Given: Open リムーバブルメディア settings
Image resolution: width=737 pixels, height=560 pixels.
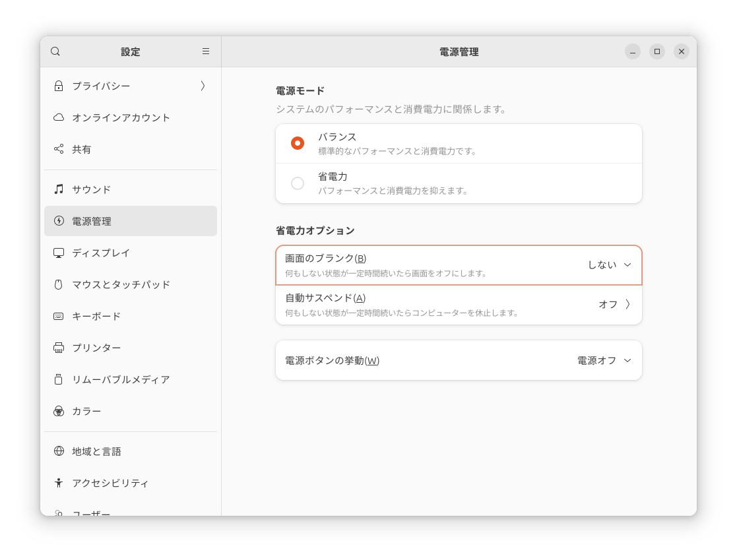Looking at the screenshot, I should 121,379.
